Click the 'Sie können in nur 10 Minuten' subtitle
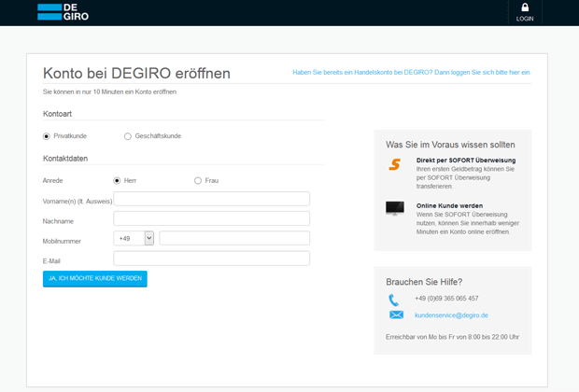 pyautogui.click(x=109, y=91)
